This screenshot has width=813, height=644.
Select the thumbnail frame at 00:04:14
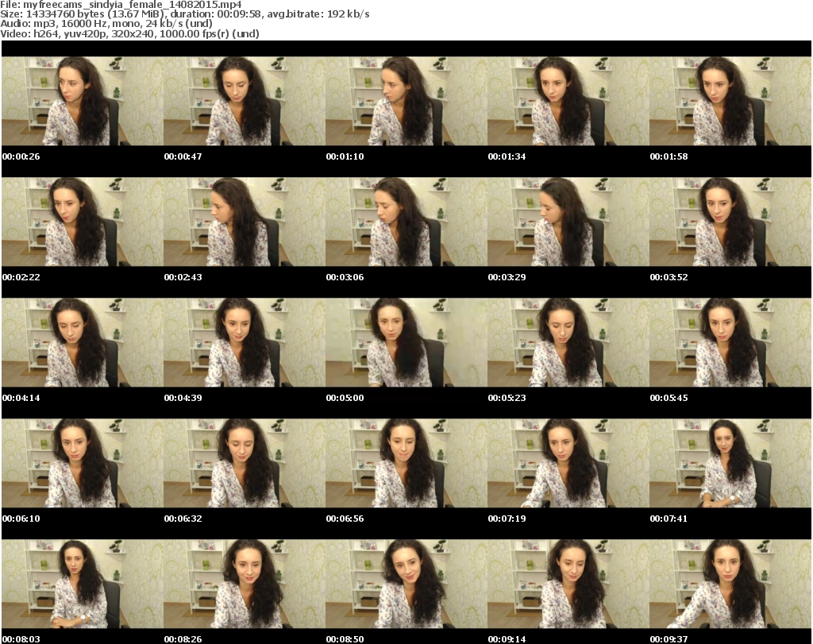coord(83,343)
